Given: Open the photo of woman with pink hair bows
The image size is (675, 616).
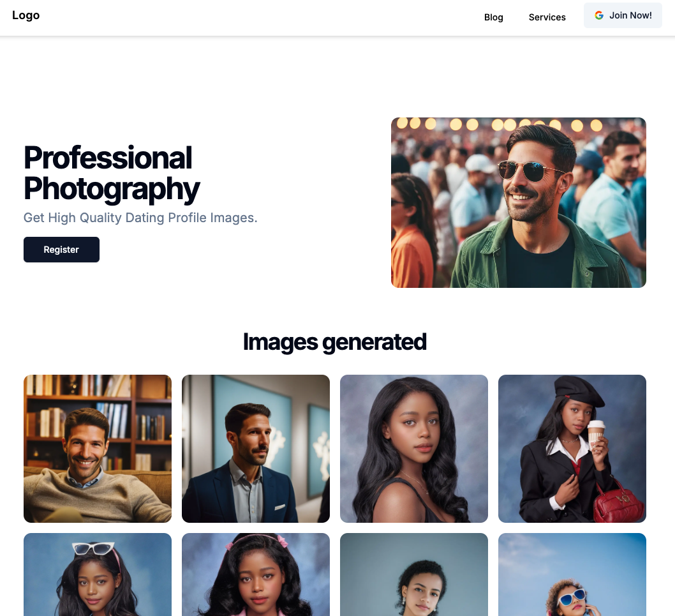Looking at the screenshot, I should click(x=256, y=575).
